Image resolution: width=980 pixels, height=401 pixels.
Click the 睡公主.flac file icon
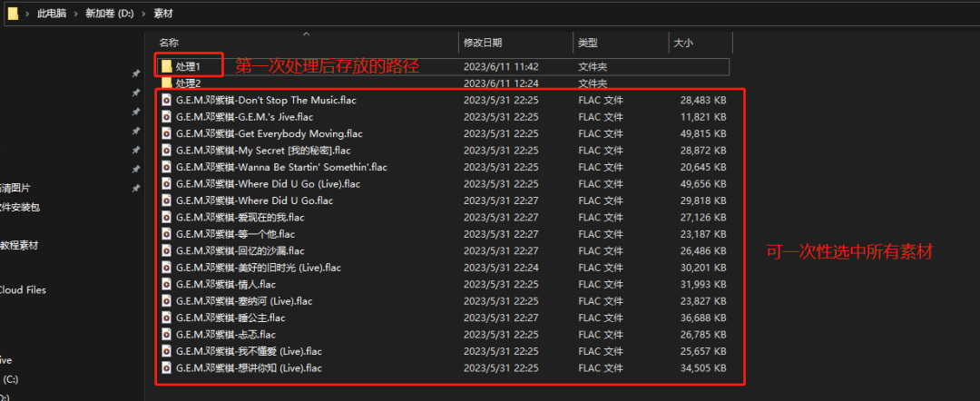[x=166, y=318]
